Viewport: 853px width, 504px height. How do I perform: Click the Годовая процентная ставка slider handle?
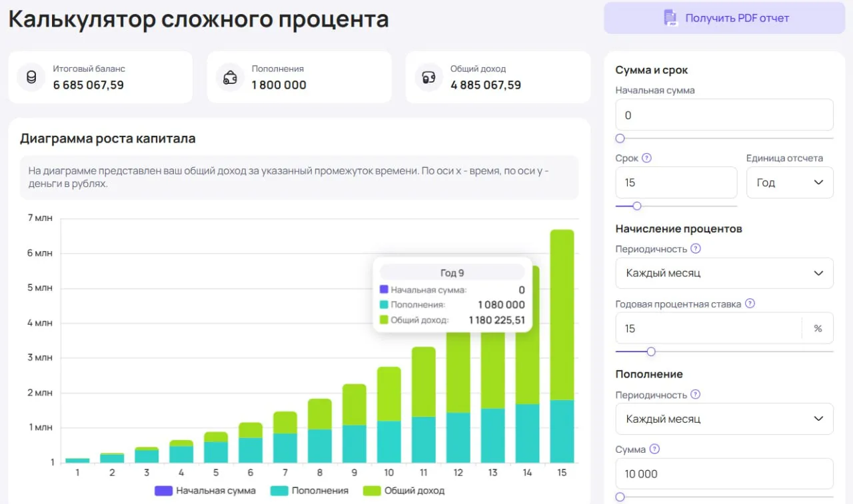[651, 352]
